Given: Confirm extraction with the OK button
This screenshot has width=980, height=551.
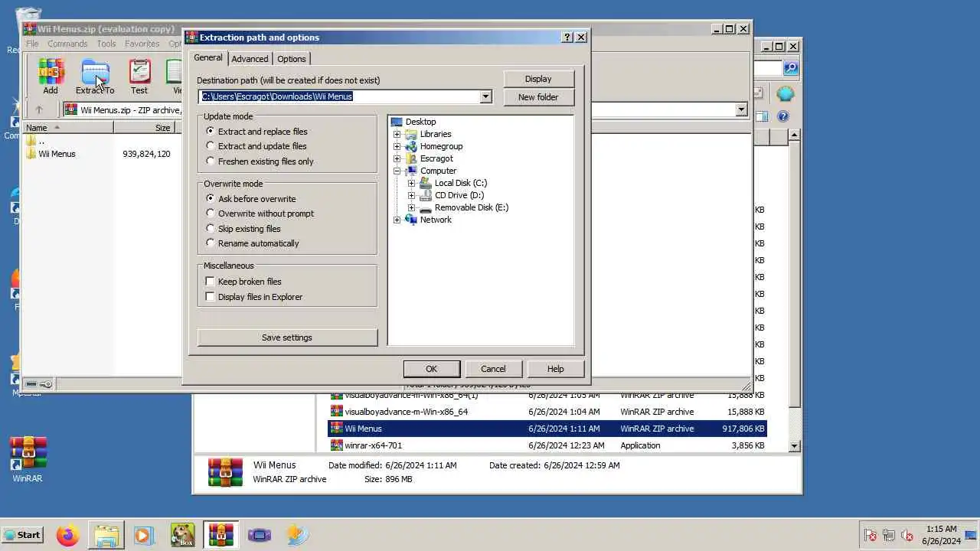Looking at the screenshot, I should point(432,369).
